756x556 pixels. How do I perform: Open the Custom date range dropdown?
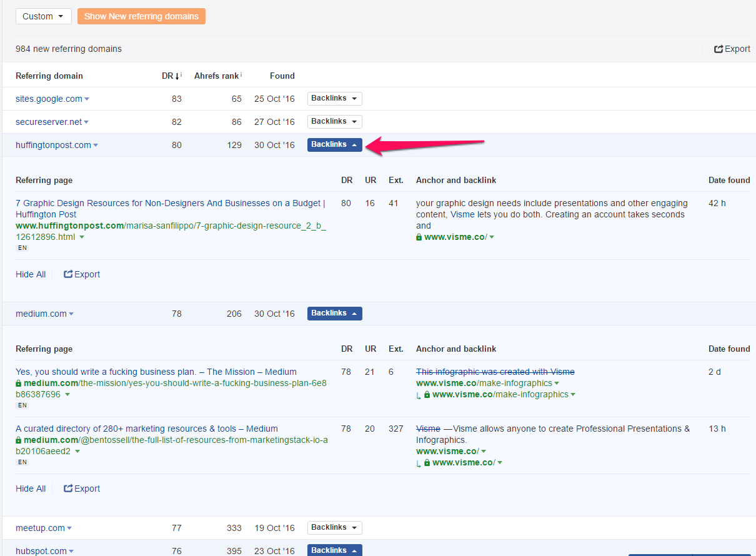coord(43,16)
